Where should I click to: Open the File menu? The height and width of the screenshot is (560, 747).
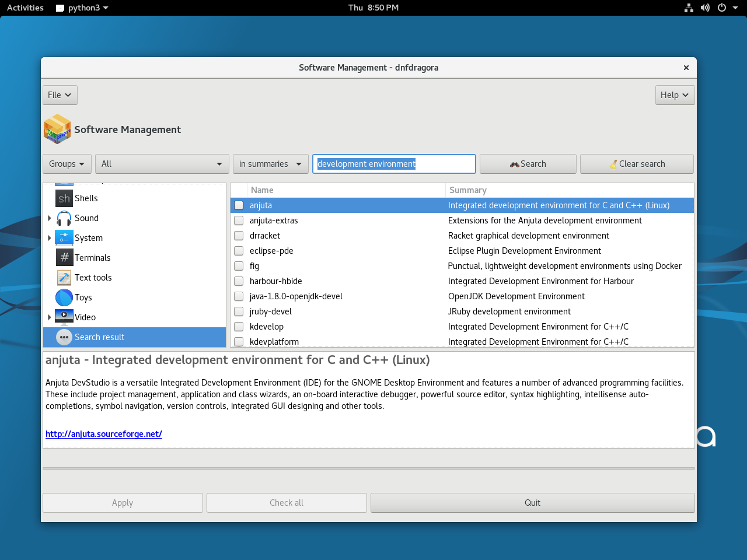(x=60, y=95)
